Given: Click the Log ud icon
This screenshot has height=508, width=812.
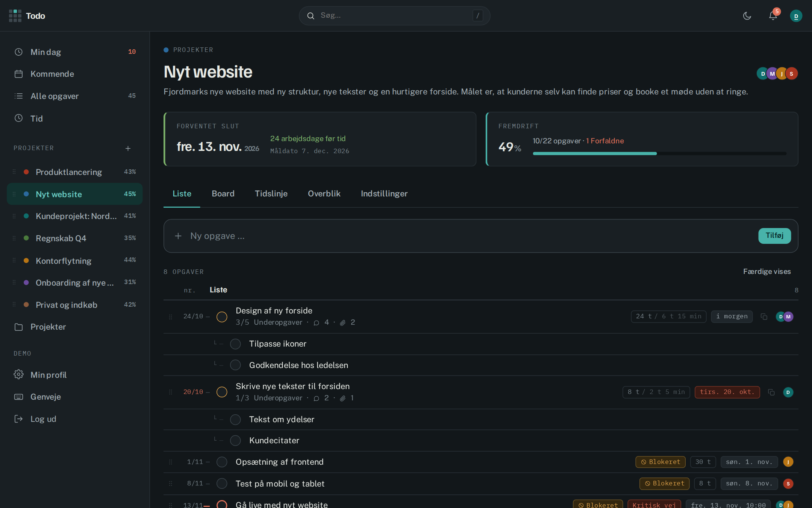Looking at the screenshot, I should tap(18, 419).
